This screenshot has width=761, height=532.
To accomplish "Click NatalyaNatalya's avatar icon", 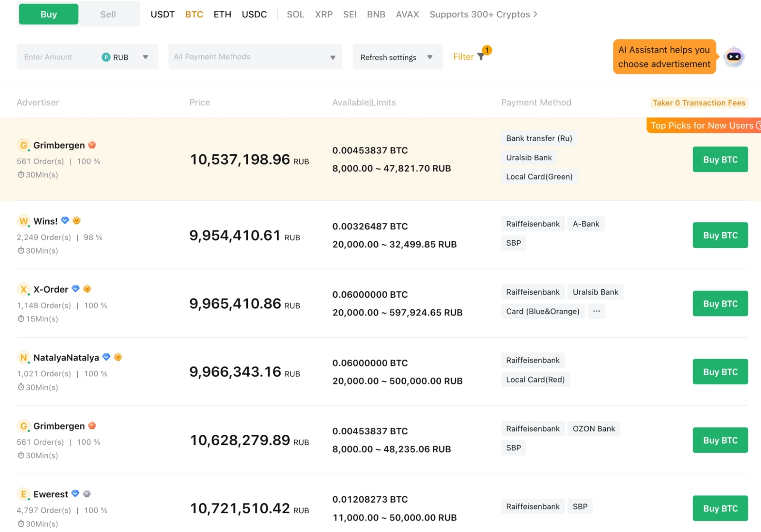I will coord(23,357).
